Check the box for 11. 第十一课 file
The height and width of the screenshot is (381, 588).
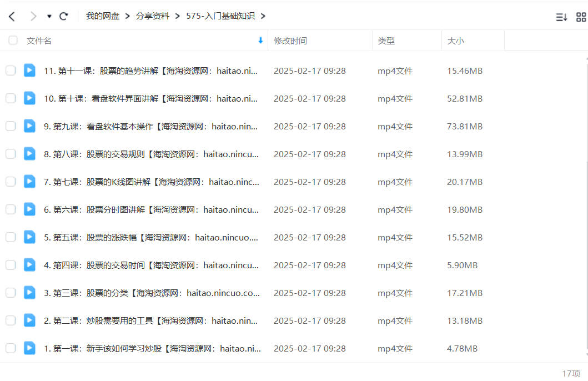click(x=11, y=71)
